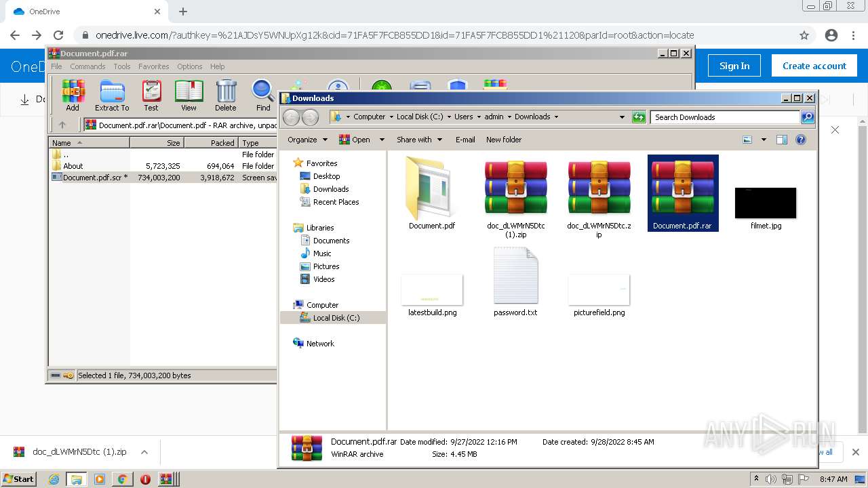Click Internet Explorer taskbar icon

(x=54, y=479)
